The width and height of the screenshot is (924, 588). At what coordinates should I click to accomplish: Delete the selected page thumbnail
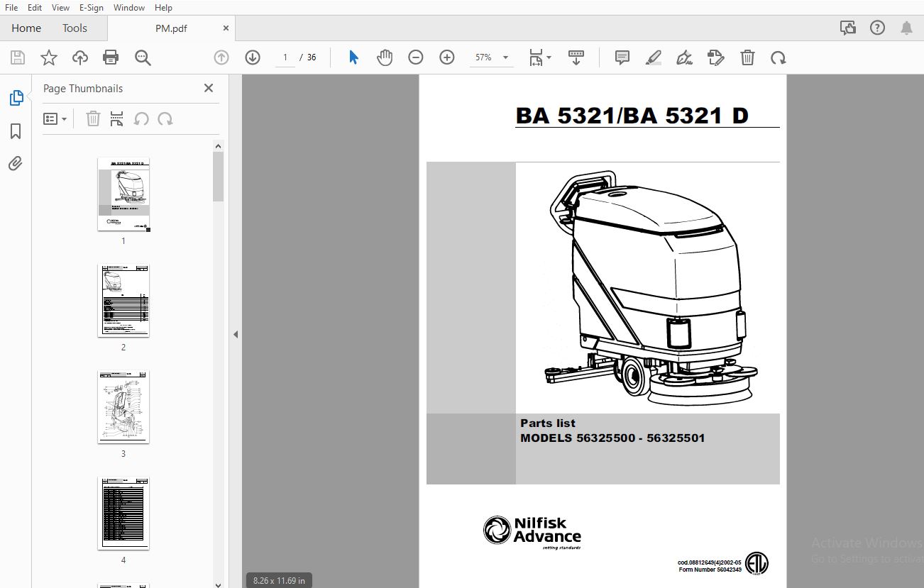[x=93, y=118]
